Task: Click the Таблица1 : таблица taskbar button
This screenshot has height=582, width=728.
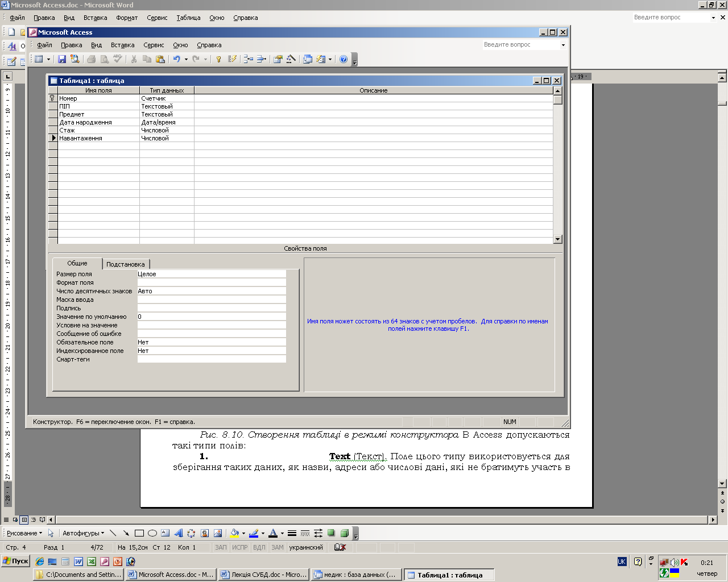Action: (449, 575)
